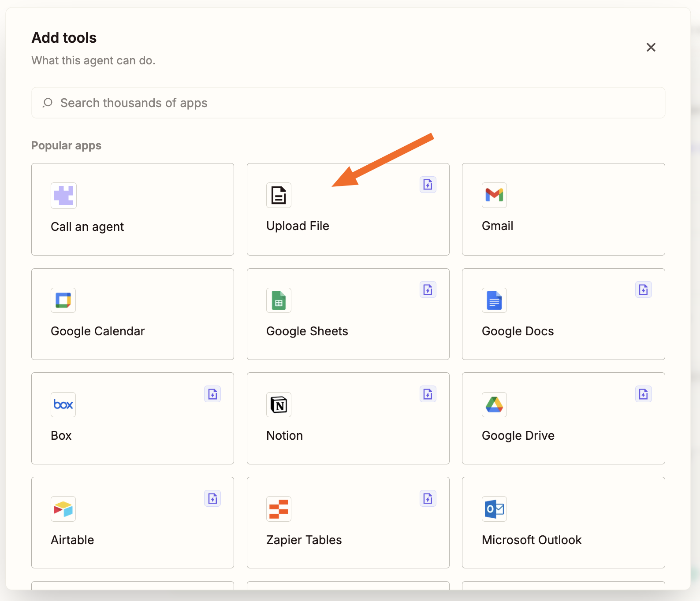Click the file badge on Zapier Tables card
700x601 pixels.
(x=428, y=498)
